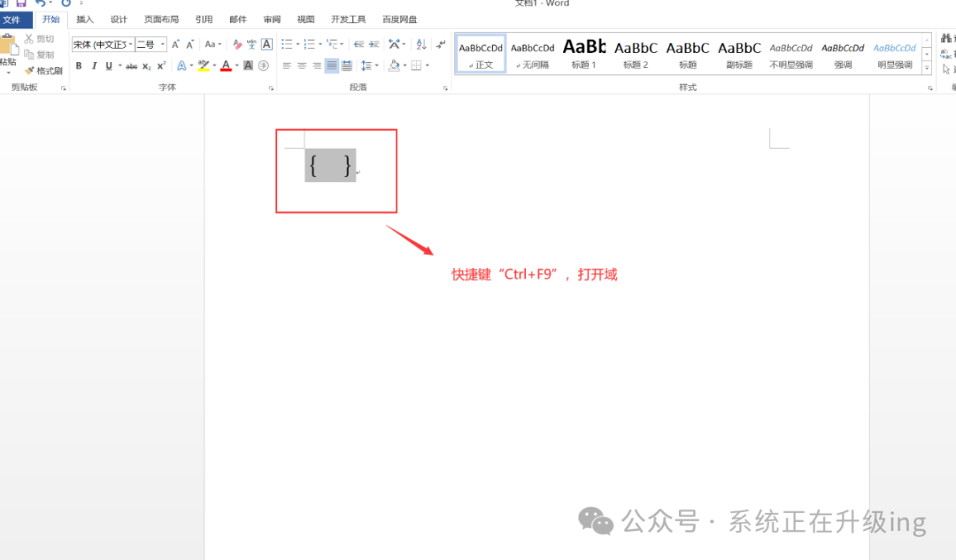Viewport: 956px width, 560px height.
Task: Open 字体 font dialog launcher
Action: [271, 88]
